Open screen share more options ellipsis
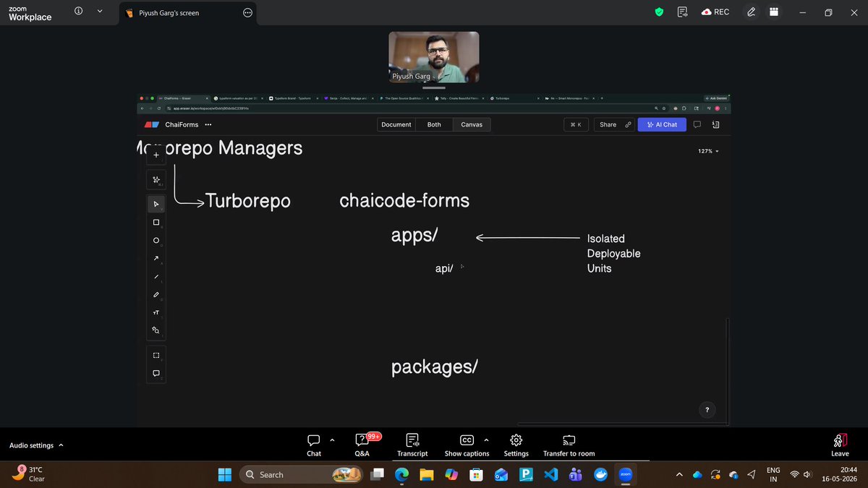Screen dimensions: 868x488 pyautogui.click(x=248, y=12)
